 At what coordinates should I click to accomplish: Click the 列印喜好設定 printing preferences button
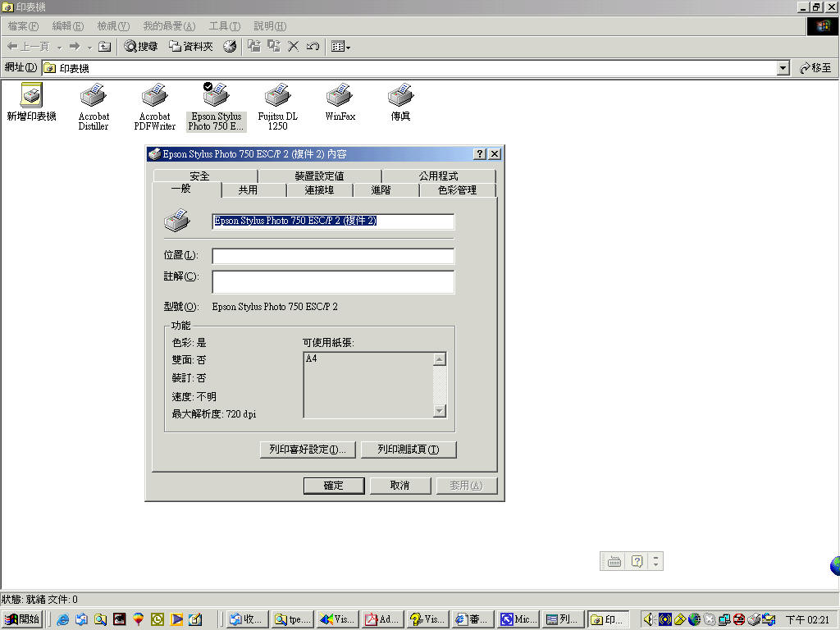point(308,450)
